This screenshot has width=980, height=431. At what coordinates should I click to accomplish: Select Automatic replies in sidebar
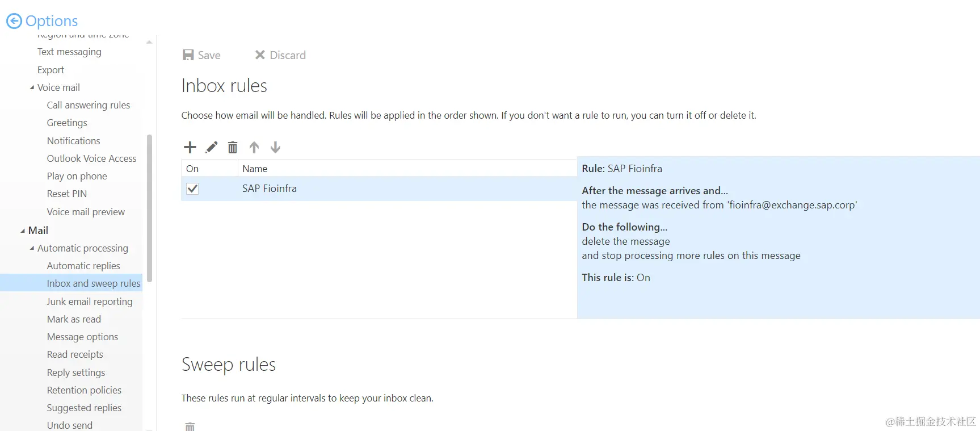(x=83, y=266)
